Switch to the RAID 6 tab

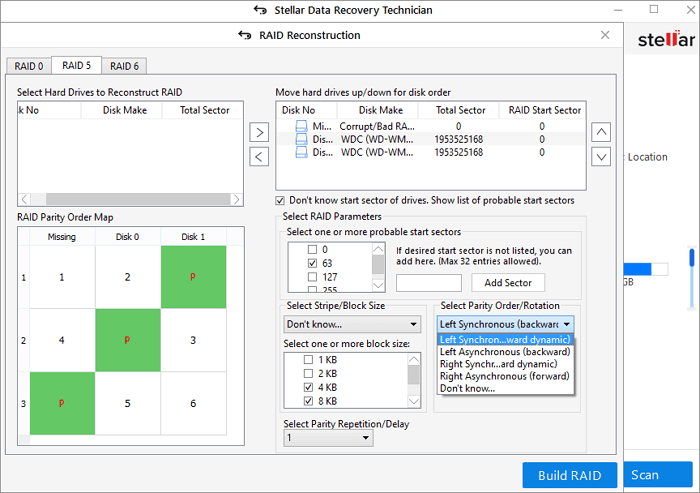coord(124,66)
